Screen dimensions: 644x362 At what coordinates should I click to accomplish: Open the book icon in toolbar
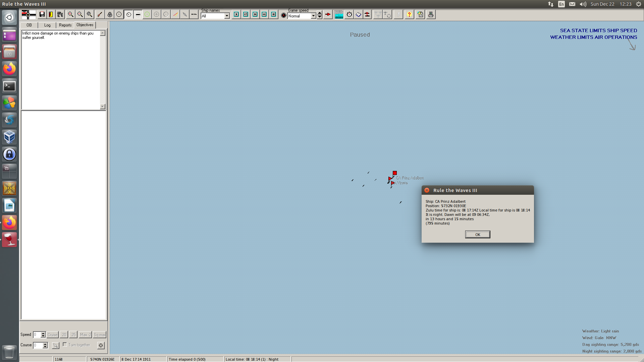pyautogui.click(x=359, y=14)
